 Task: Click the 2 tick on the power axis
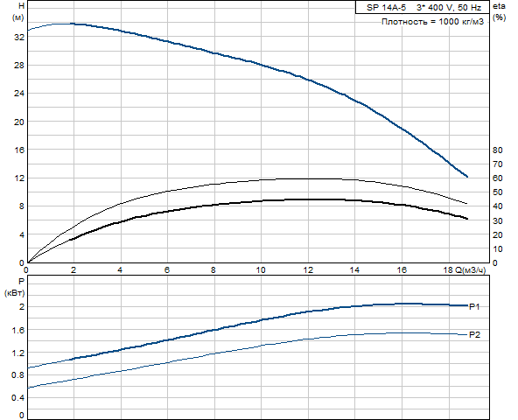pyautogui.click(x=22, y=307)
